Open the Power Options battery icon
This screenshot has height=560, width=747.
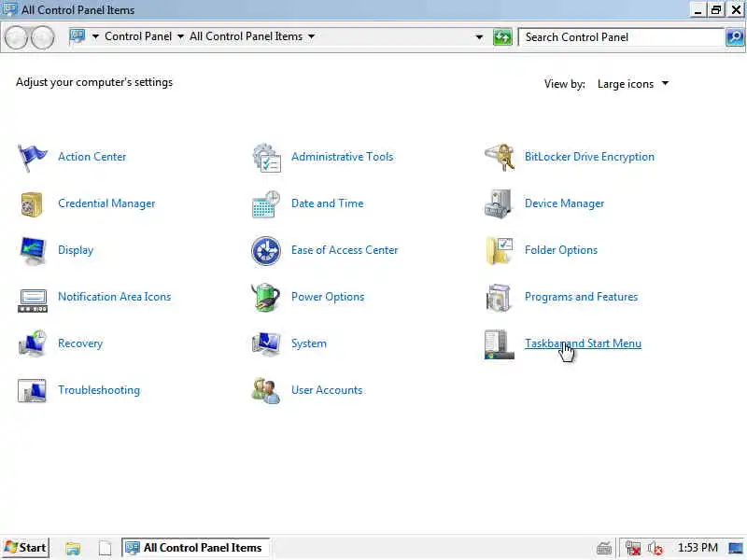pos(266,297)
